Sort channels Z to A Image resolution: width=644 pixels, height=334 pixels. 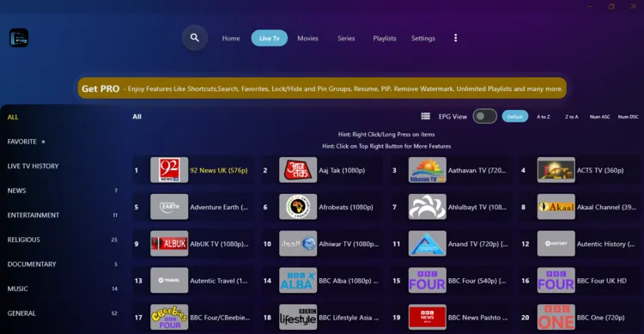pyautogui.click(x=571, y=117)
